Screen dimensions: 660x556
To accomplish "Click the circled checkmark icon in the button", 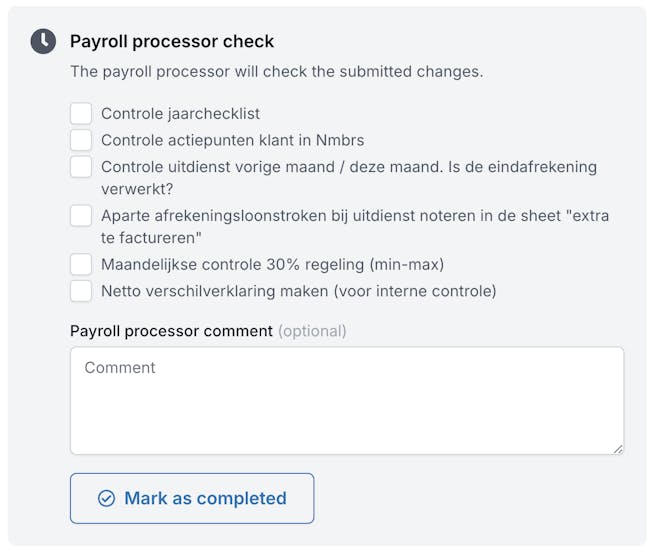I will [x=106, y=498].
